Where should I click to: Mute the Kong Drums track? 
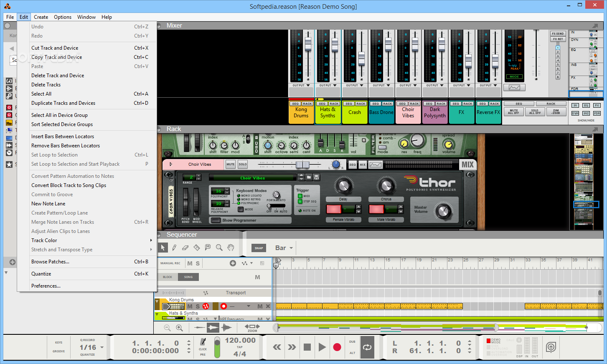[190, 306]
